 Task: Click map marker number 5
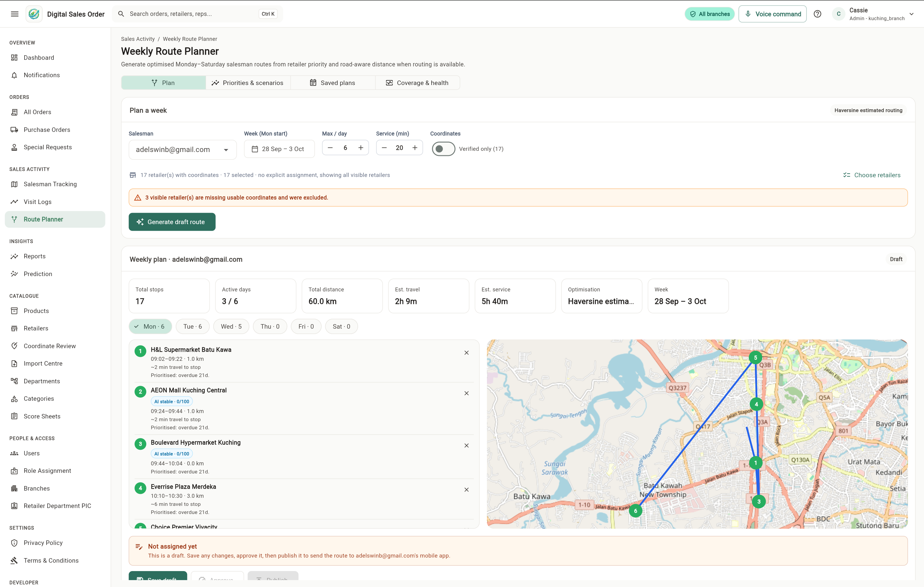(755, 357)
